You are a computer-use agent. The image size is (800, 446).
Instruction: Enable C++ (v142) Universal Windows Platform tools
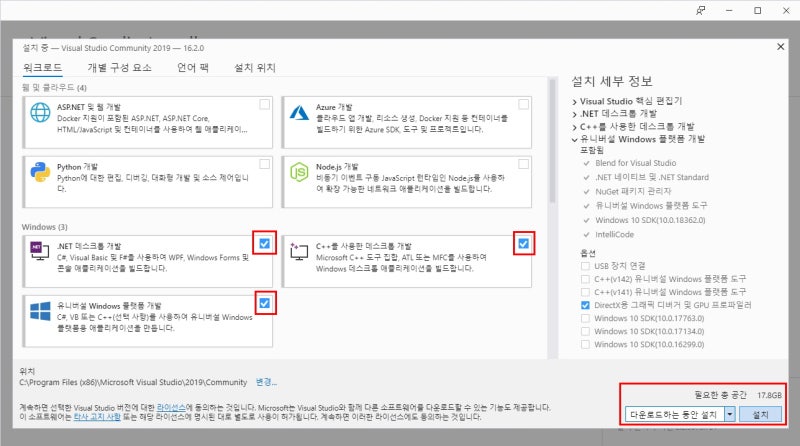[585, 279]
